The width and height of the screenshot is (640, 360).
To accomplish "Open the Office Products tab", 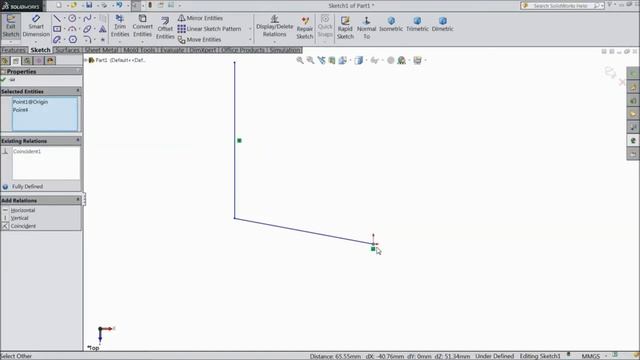I will pyautogui.click(x=243, y=50).
